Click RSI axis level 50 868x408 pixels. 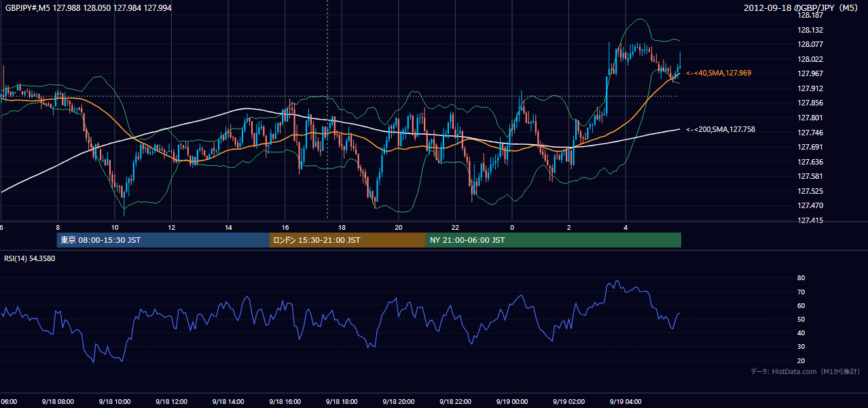coord(801,319)
